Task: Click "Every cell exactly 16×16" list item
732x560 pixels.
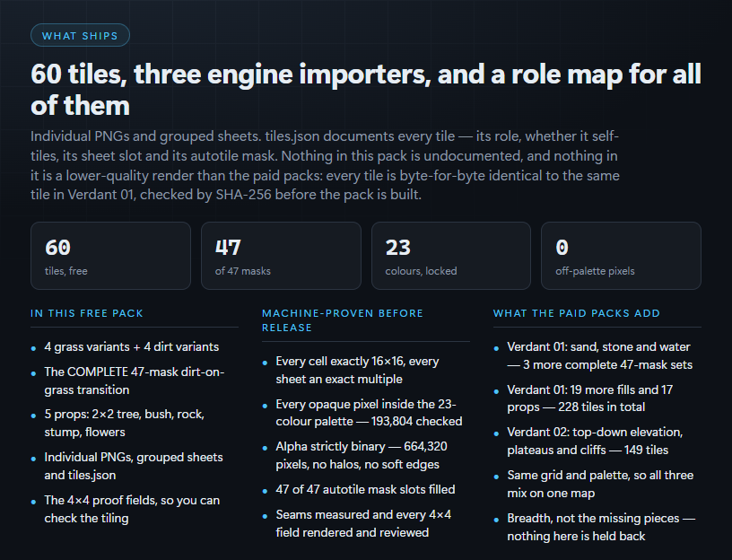Action: (x=358, y=371)
